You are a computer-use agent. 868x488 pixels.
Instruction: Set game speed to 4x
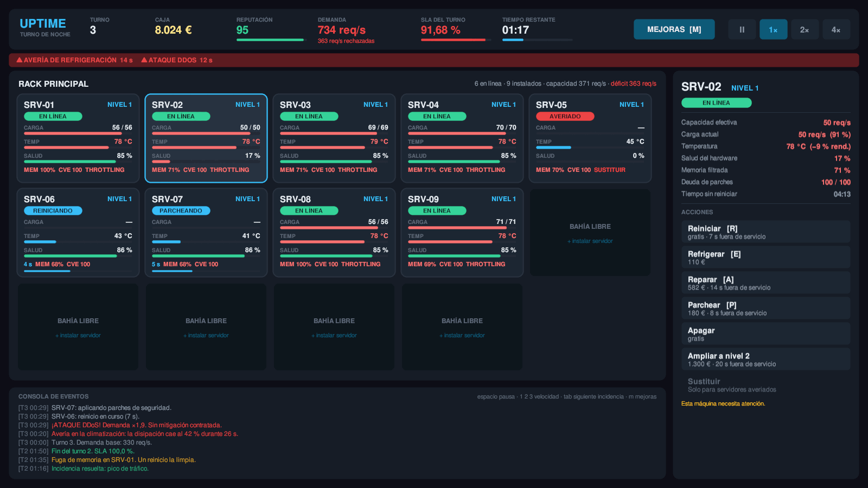pos(836,29)
